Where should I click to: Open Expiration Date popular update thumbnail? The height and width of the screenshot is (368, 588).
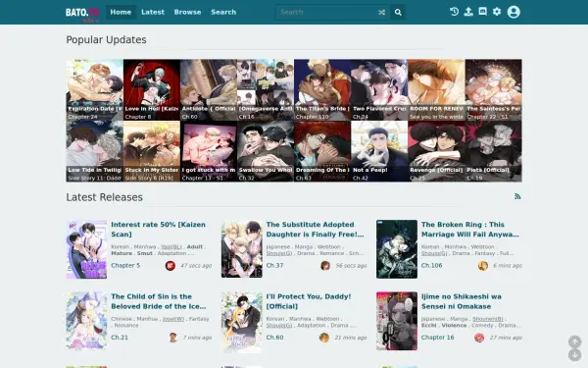coord(94,89)
